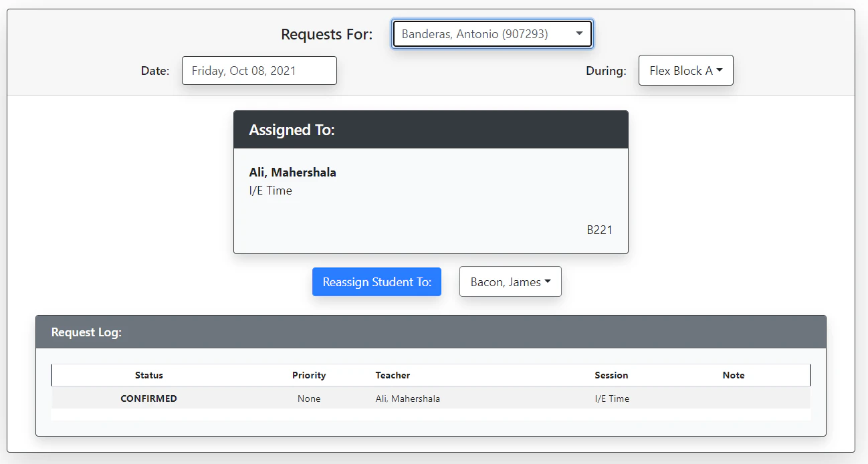Viewport: 868px width, 464px height.
Task: Click the I/E Time session label
Action: click(270, 191)
